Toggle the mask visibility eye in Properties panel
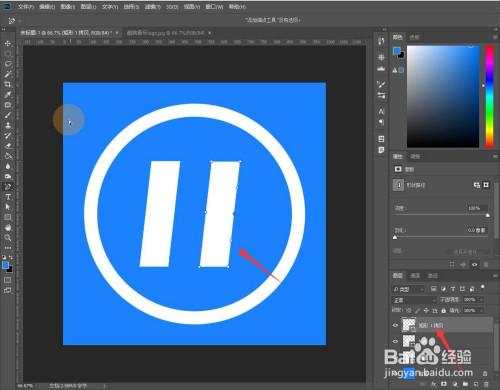This screenshot has height=390, width=500. pos(474,264)
